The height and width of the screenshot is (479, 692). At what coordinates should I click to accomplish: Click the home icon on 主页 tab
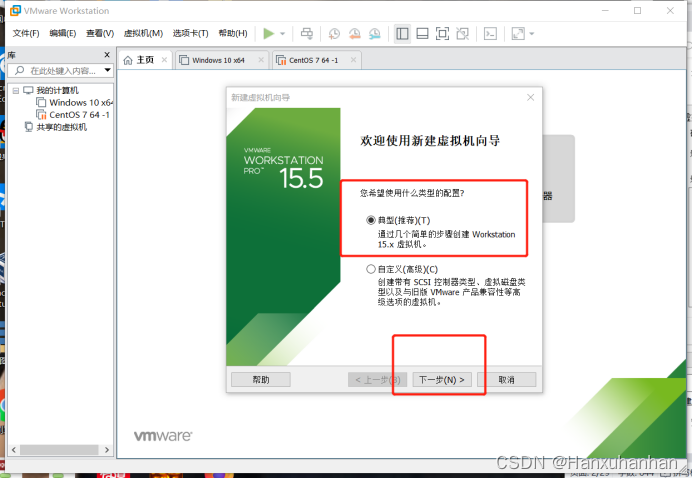click(x=128, y=60)
